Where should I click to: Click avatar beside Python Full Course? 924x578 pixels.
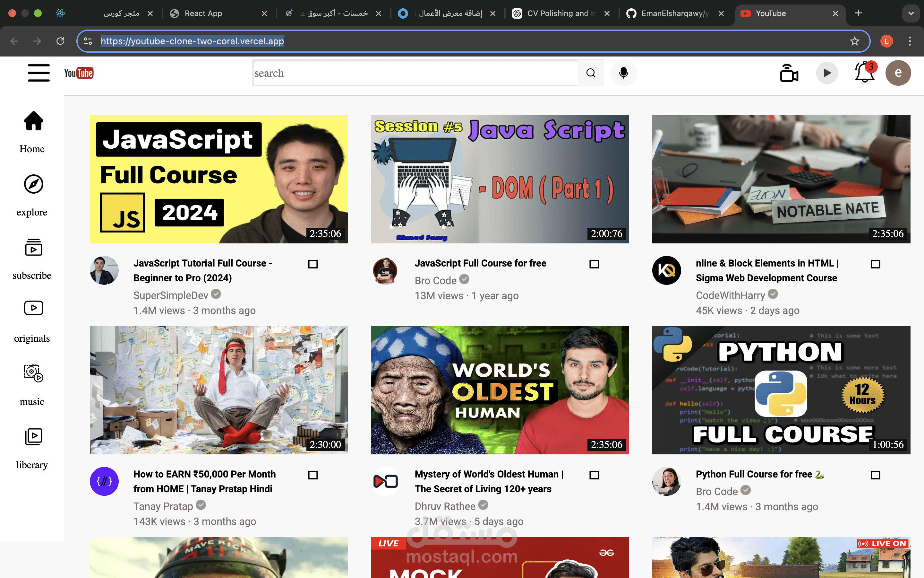pyautogui.click(x=667, y=481)
